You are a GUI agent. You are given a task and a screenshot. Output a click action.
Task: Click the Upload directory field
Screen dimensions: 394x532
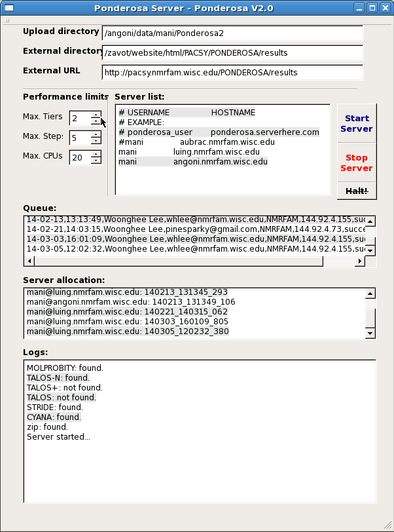coord(232,33)
